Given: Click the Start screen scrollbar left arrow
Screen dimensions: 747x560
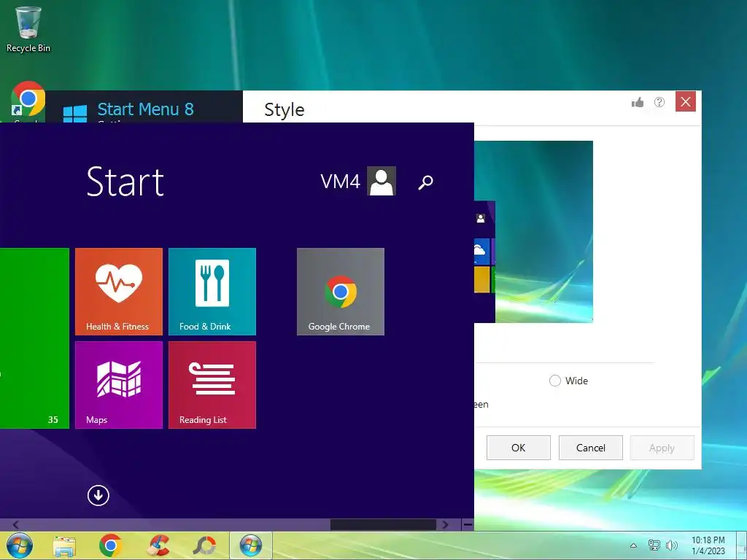Looking at the screenshot, I should [16, 525].
